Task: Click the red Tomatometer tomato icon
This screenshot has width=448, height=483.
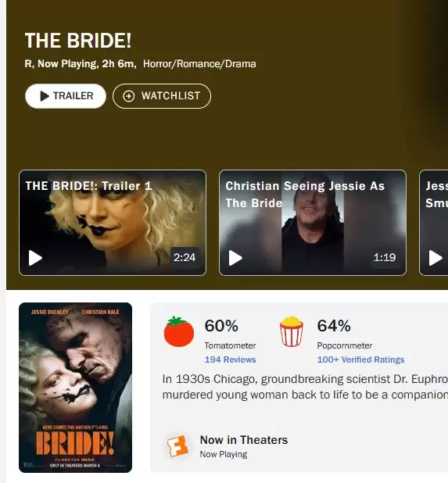Action: point(179,331)
